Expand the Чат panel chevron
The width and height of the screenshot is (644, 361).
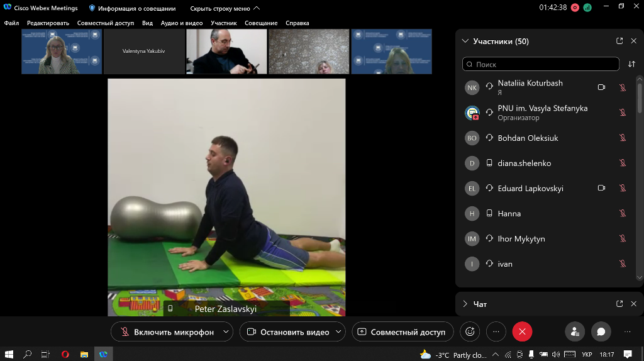point(465,304)
